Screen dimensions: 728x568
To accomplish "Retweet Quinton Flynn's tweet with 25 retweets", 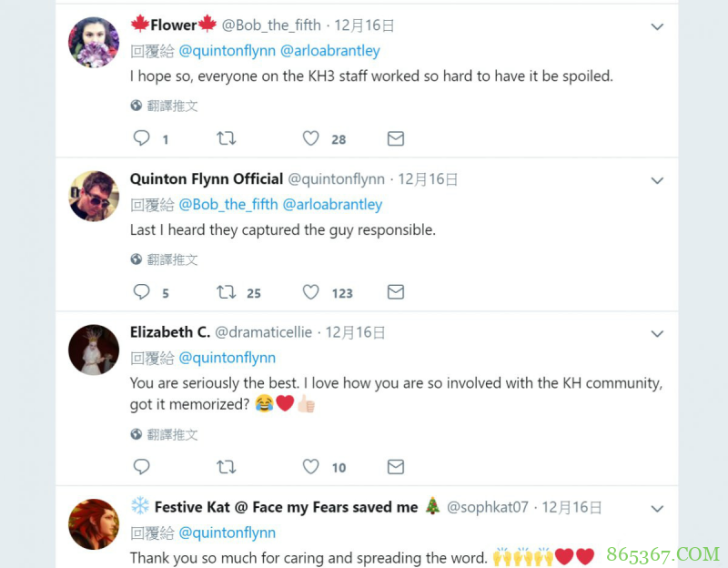I will tap(226, 292).
